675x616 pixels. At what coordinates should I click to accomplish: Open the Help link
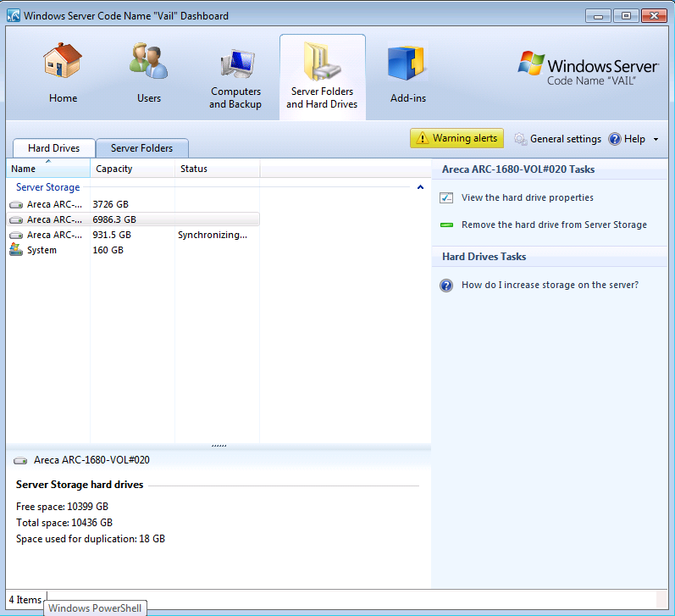pyautogui.click(x=634, y=139)
